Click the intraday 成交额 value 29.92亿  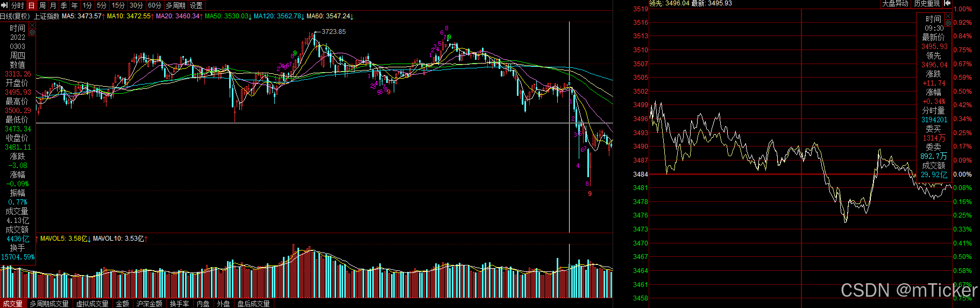pyautogui.click(x=934, y=174)
